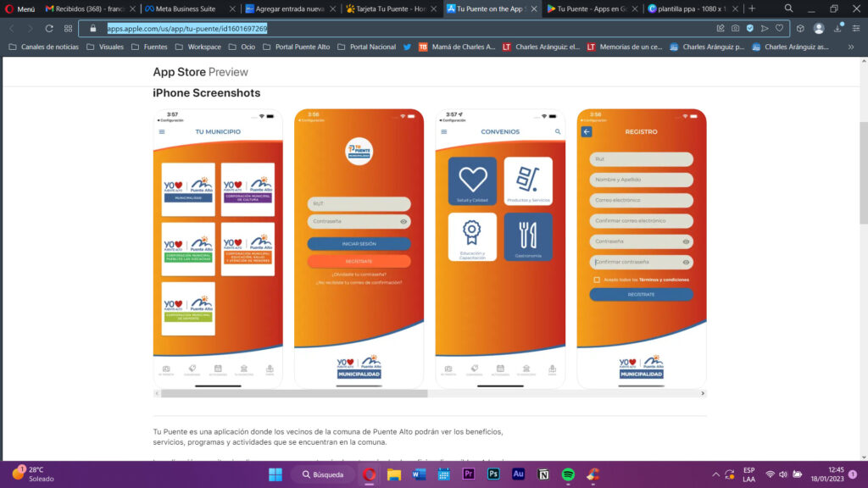
Task: Open Workspace bookmark folder
Action: coord(198,47)
